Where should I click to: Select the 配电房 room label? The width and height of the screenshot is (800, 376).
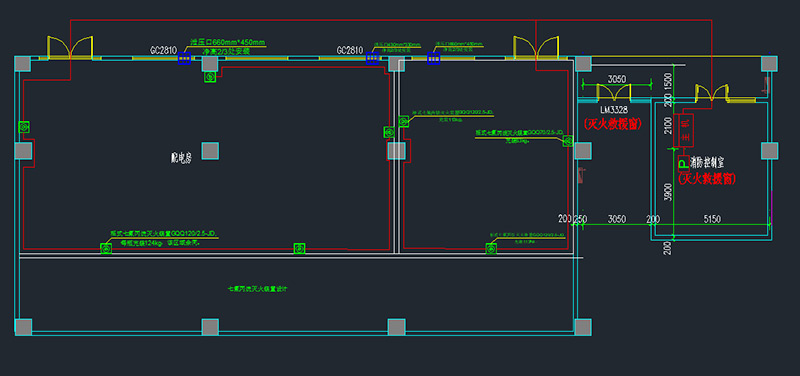point(181,158)
